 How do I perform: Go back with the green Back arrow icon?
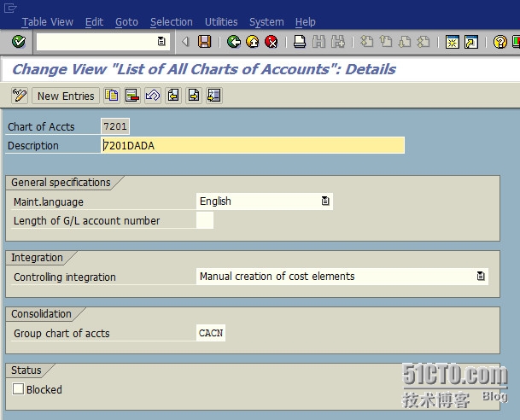click(x=234, y=42)
